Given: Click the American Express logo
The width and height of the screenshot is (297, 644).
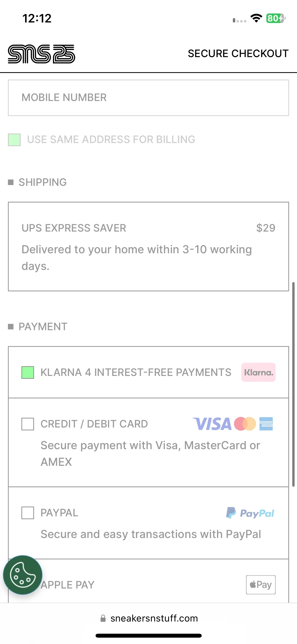Looking at the screenshot, I should (266, 424).
